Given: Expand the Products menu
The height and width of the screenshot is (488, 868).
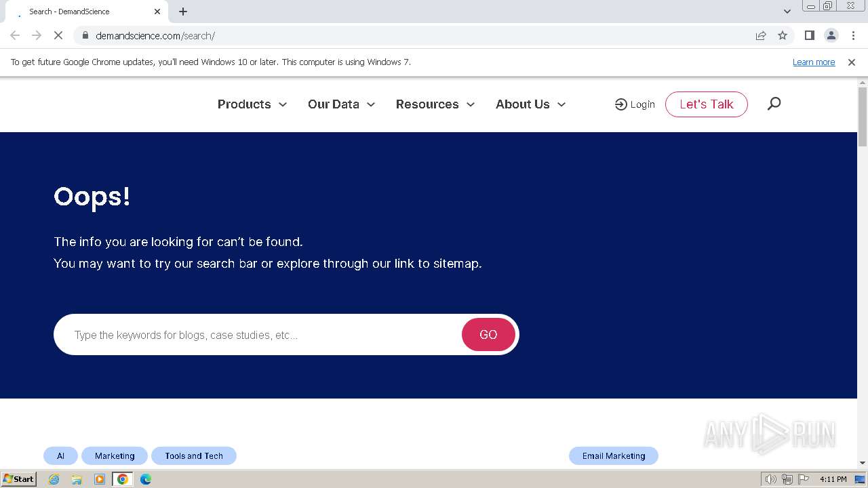Looking at the screenshot, I should (x=252, y=104).
